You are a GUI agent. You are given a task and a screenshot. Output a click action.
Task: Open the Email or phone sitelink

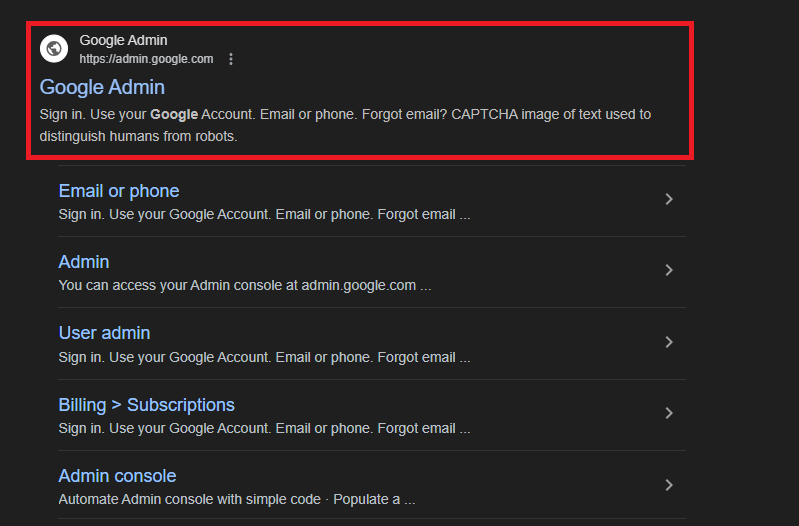click(119, 191)
